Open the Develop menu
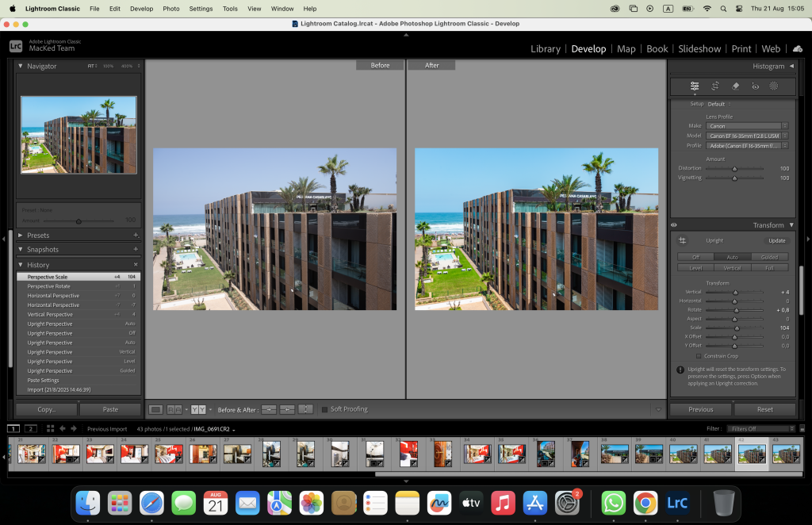This screenshot has height=525, width=812. [x=141, y=9]
